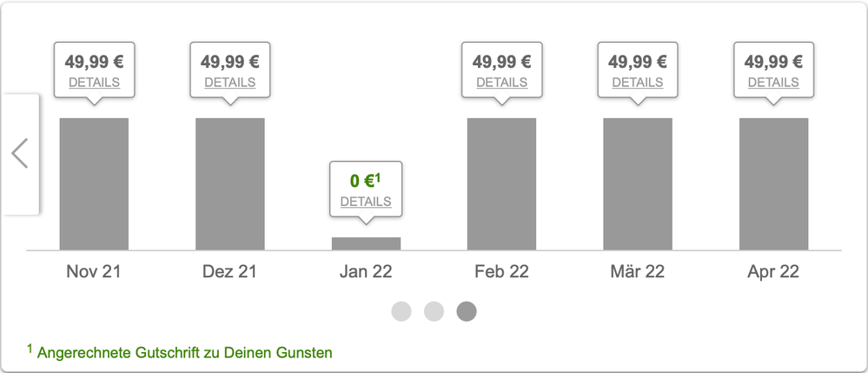
Task: Open DETAILS link for Dez 21 bill
Action: 230,83
